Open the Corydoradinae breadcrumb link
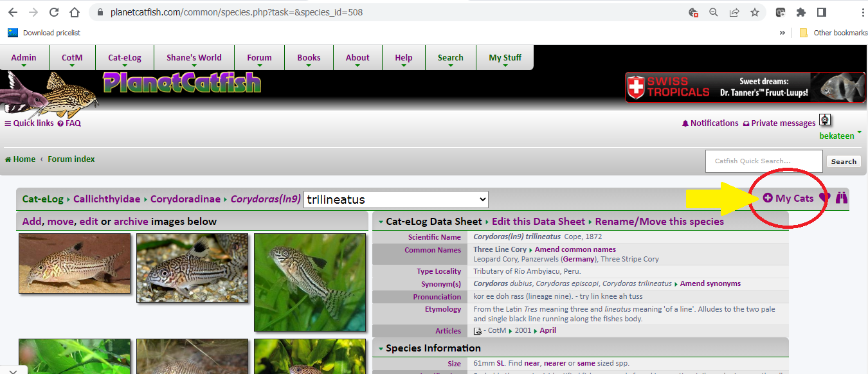This screenshot has height=374, width=868. pos(185,199)
